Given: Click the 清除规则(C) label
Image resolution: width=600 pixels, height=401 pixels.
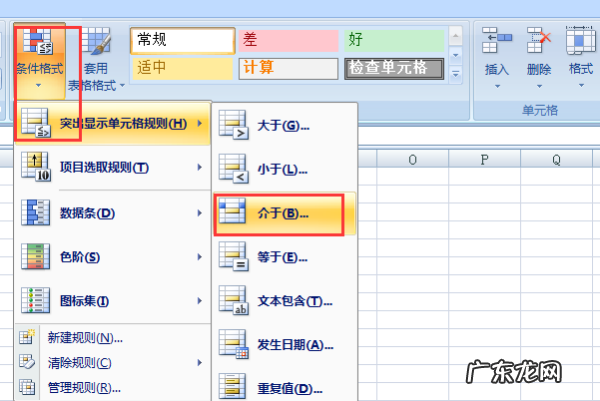Looking at the screenshot, I should coord(80,363).
